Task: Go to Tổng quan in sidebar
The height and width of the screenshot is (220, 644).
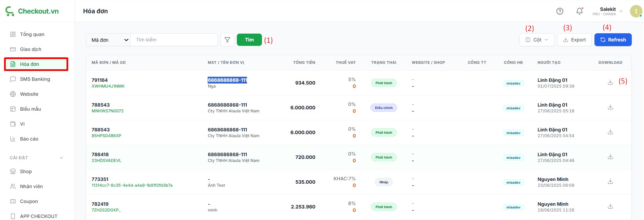Action: 32,34
